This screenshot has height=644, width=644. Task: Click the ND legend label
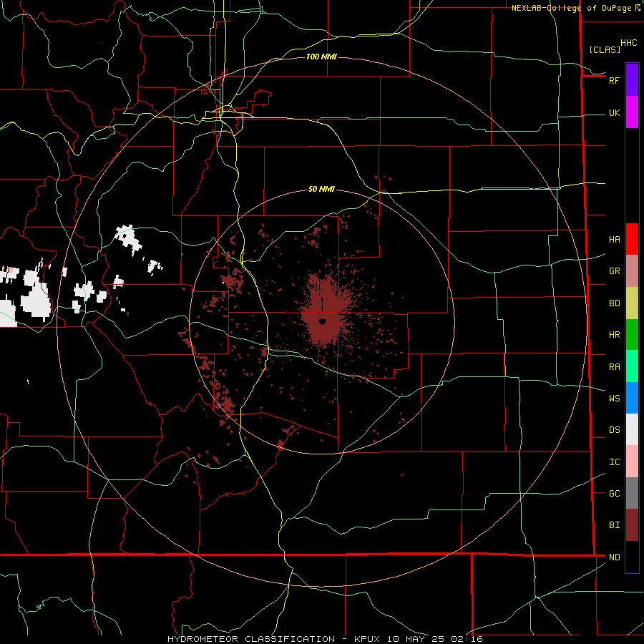614,557
